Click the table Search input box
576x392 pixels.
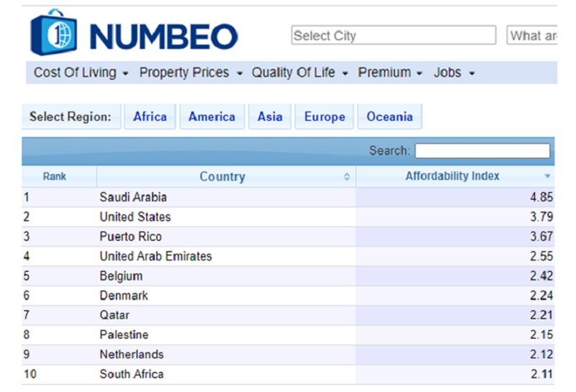(x=482, y=151)
